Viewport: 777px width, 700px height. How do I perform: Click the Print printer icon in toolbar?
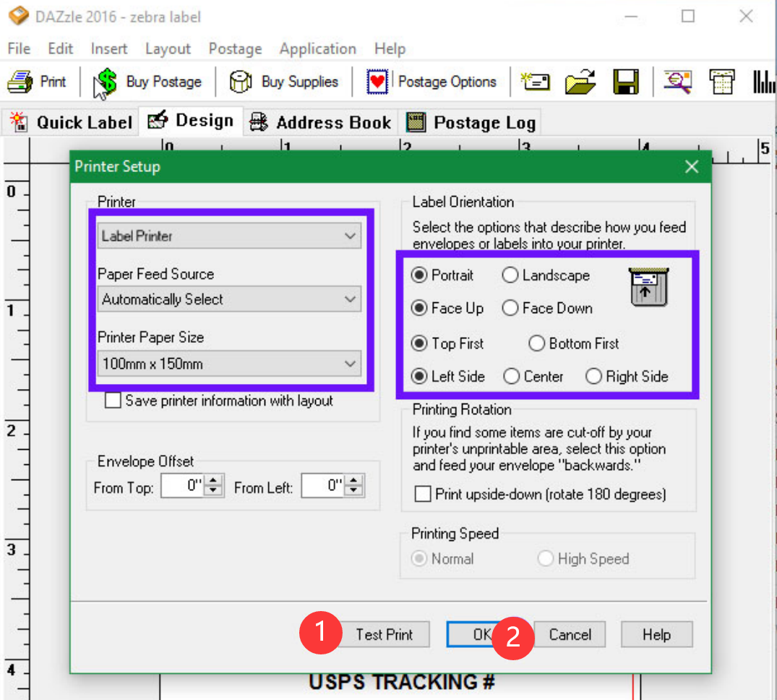pos(20,81)
